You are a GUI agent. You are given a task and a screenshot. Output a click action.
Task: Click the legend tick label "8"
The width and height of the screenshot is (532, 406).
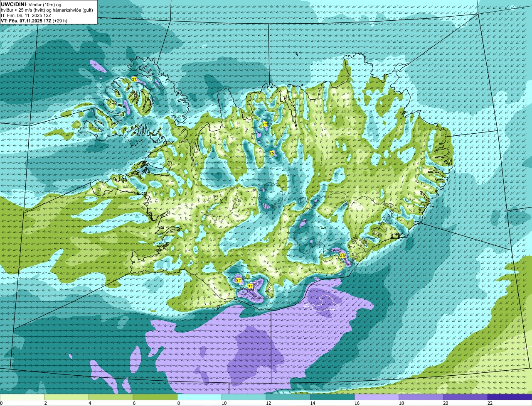point(178,403)
